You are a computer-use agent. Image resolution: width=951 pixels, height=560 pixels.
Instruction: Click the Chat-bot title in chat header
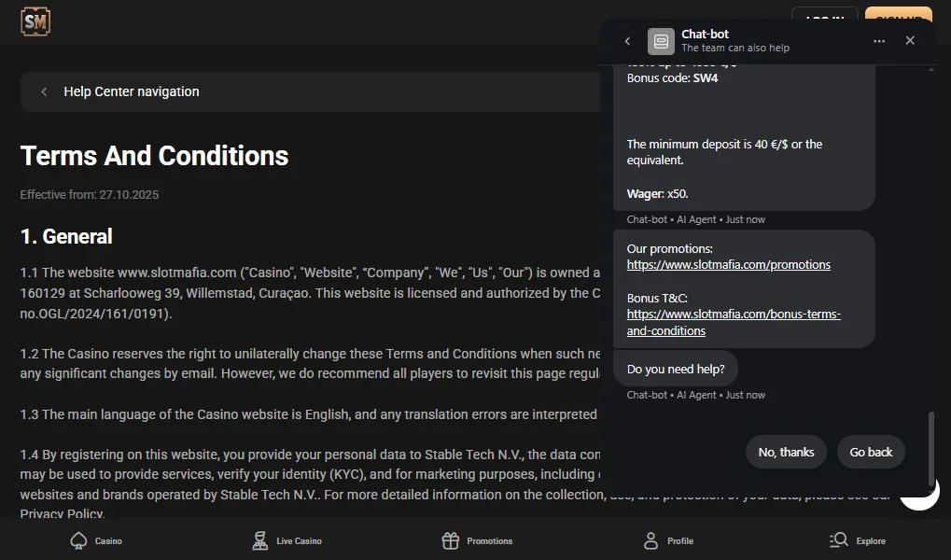pyautogui.click(x=705, y=34)
